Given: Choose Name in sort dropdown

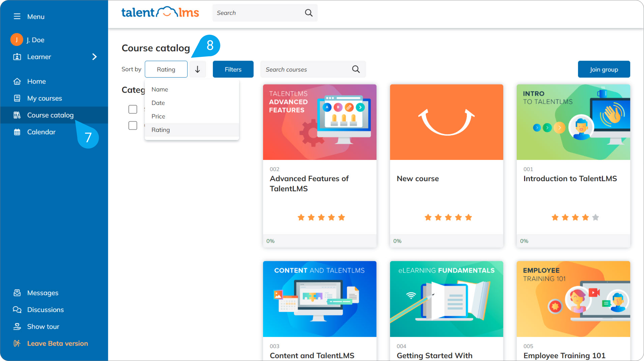Looking at the screenshot, I should click(x=192, y=89).
